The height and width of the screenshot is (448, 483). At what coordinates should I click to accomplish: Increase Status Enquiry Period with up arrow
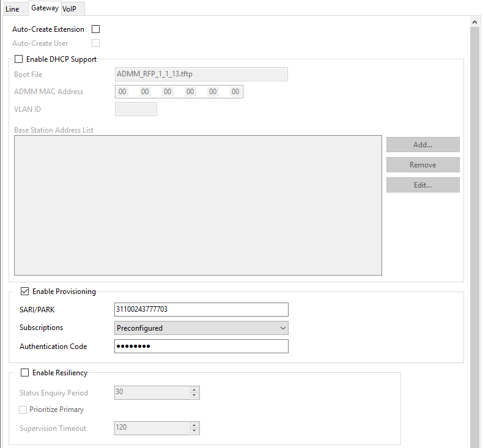click(194, 390)
